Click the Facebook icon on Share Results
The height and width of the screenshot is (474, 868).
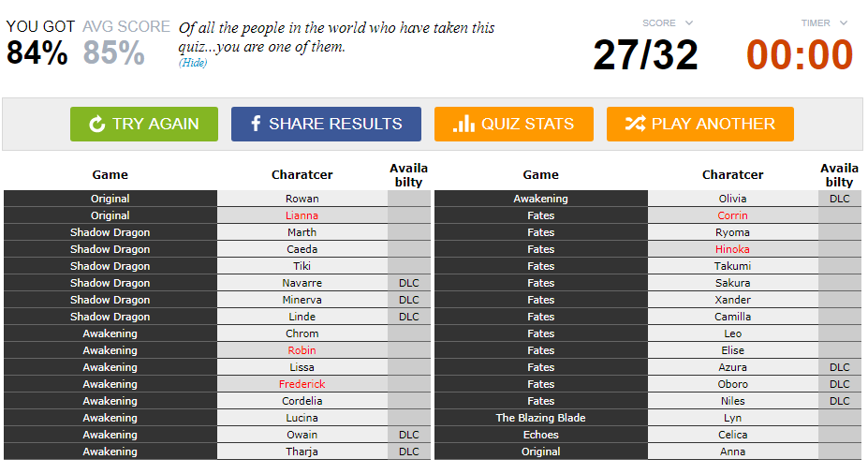256,124
